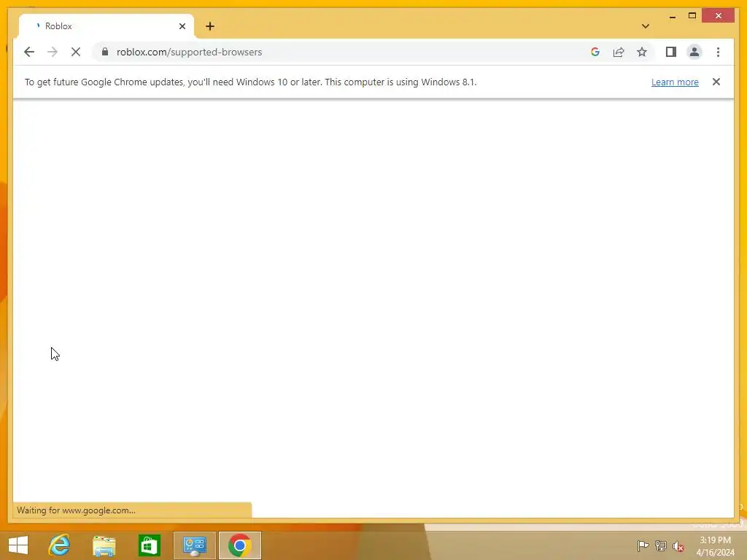The height and width of the screenshot is (560, 747).
Task: Maximize the Chrome window
Action: point(692,16)
